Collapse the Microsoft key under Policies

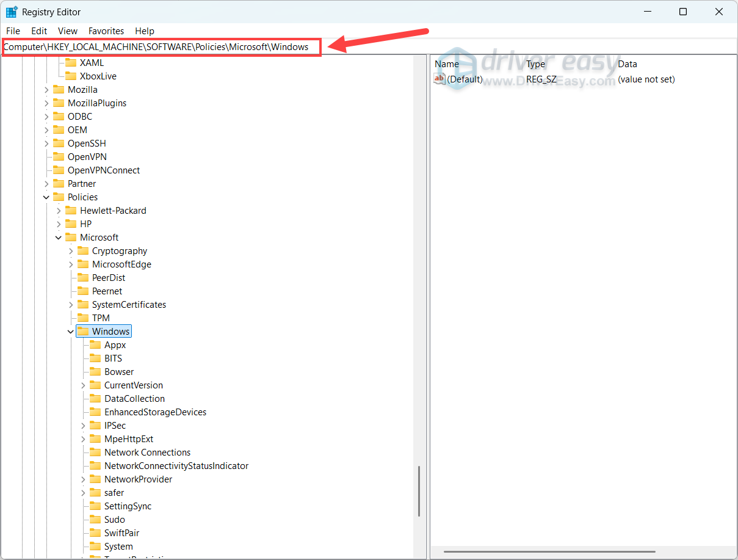(59, 238)
